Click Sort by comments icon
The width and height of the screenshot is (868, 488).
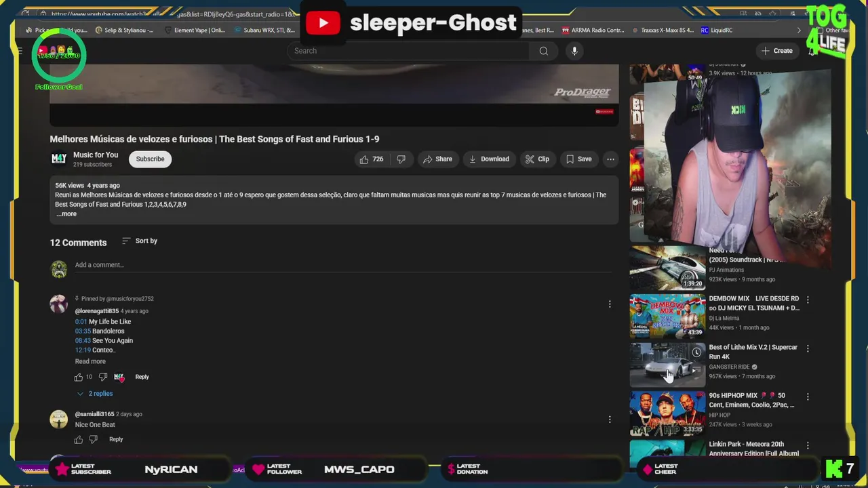[126, 241]
